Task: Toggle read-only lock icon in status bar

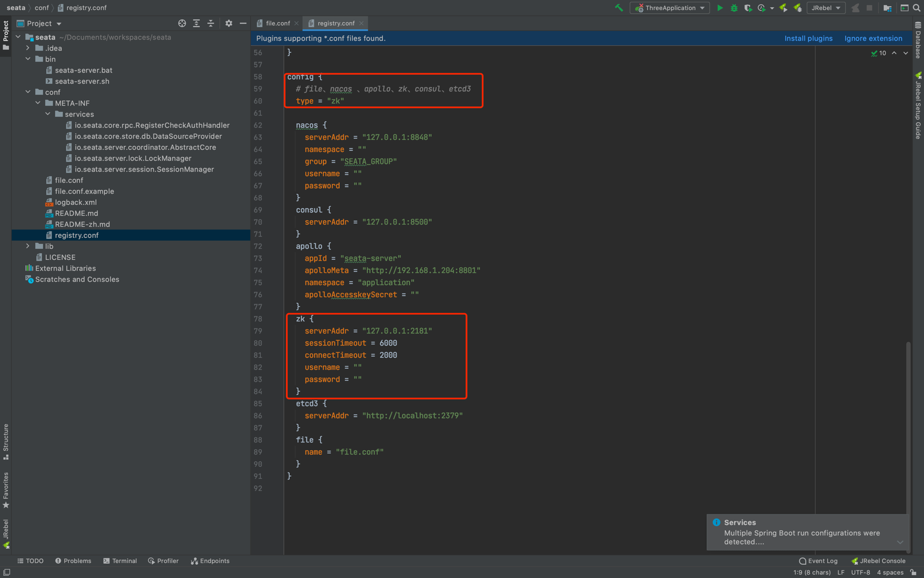Action: 914,572
